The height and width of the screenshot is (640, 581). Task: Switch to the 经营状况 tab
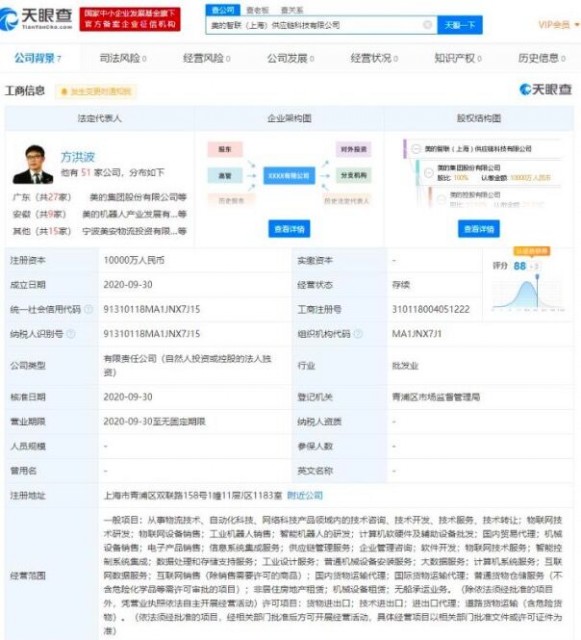[x=374, y=58]
